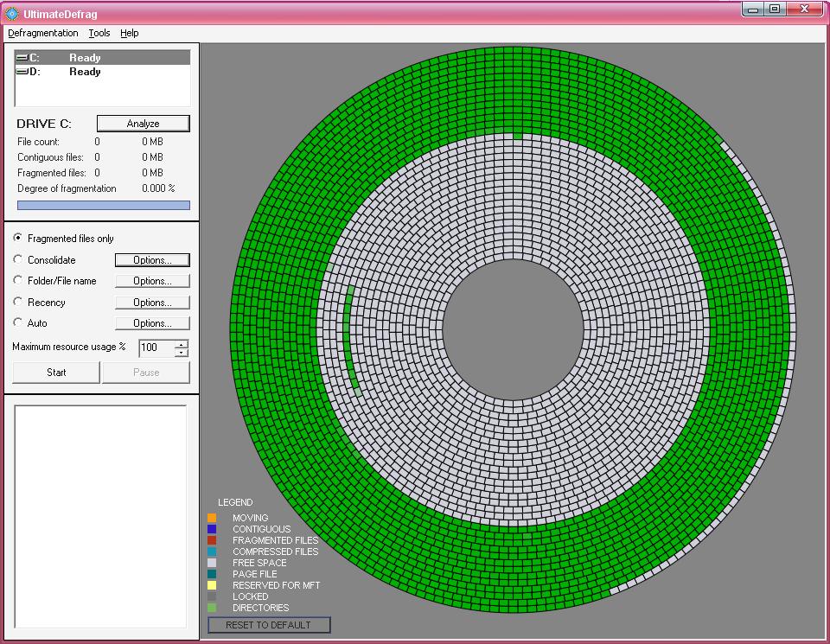
Task: Open the Tools menu
Action: (x=99, y=33)
